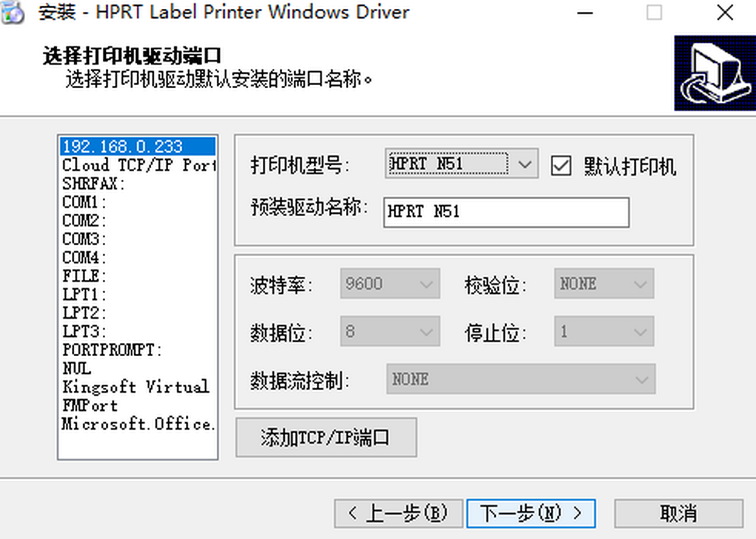This screenshot has width=756, height=539.
Task: Pick COM4: port from list
Action: (x=137, y=258)
